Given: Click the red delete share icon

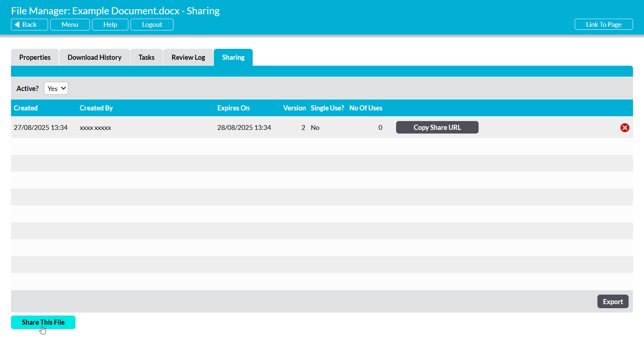Looking at the screenshot, I should pyautogui.click(x=625, y=128).
